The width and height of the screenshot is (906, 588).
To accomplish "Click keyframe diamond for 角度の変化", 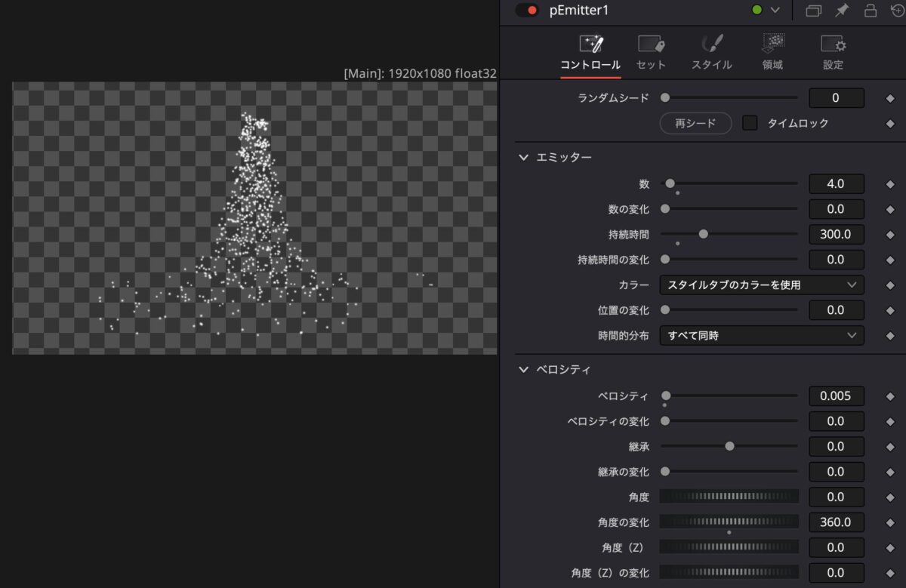I will (890, 522).
